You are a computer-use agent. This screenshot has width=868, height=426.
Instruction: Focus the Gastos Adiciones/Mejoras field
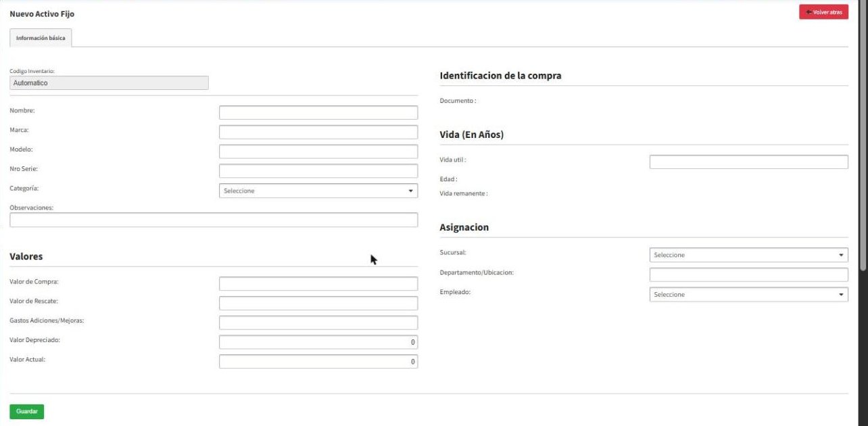tap(318, 323)
